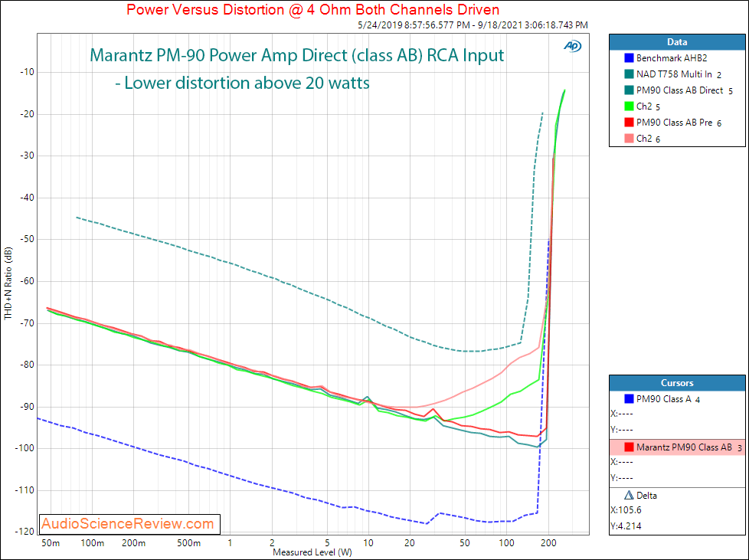
Task: Select the Data panel header
Action: coord(677,42)
